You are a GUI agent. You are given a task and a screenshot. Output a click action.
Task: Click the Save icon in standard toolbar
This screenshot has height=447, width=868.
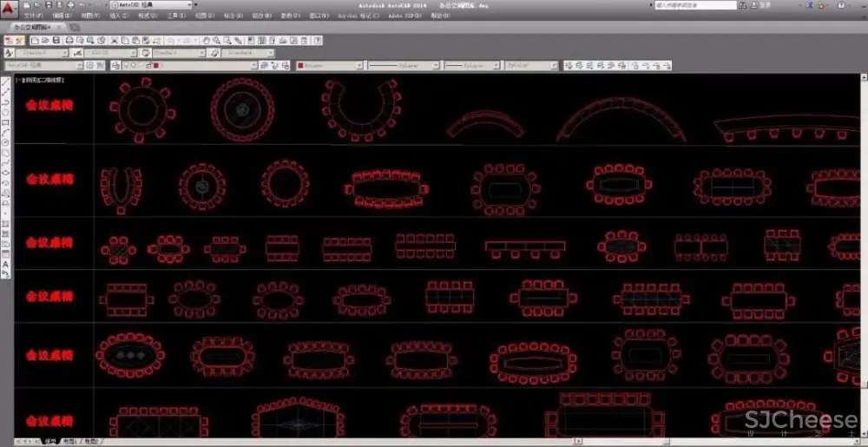56,41
